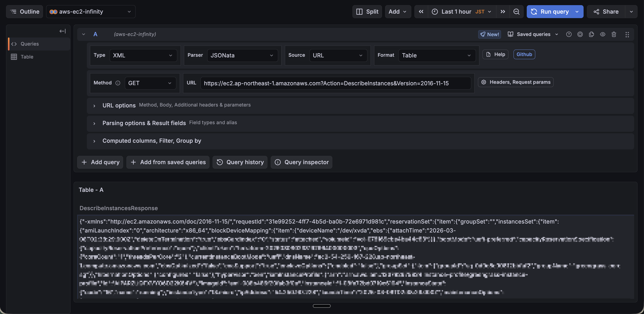
Task: Shift time range forward with double chevron
Action: [x=503, y=11]
